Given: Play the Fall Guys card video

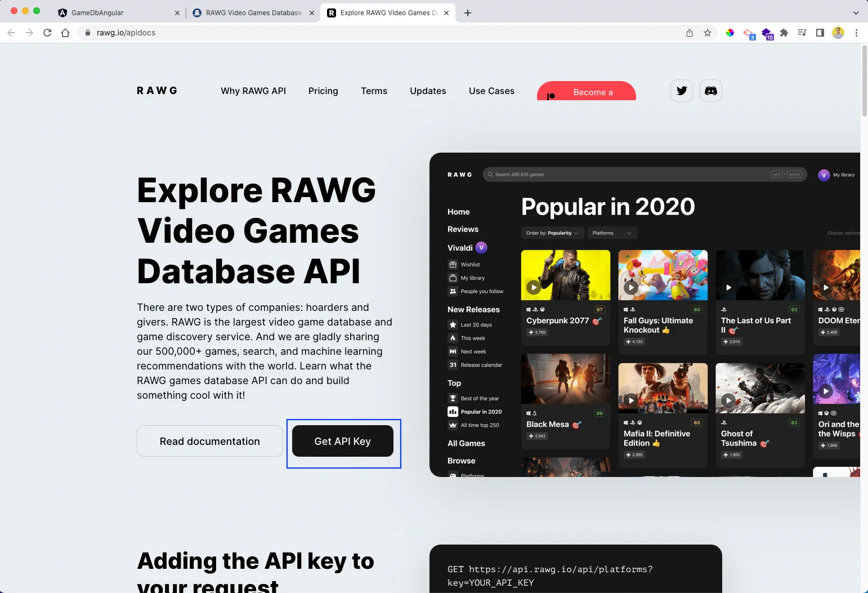Looking at the screenshot, I should tap(631, 287).
